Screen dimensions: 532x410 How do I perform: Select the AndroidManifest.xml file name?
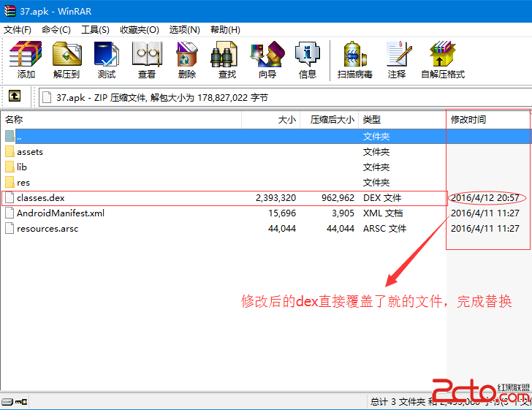tap(61, 213)
